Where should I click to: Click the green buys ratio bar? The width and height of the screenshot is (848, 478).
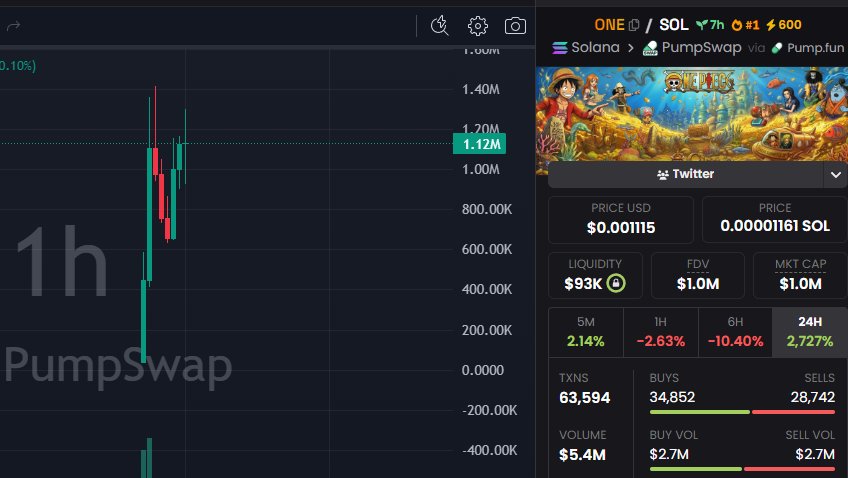[x=699, y=412]
